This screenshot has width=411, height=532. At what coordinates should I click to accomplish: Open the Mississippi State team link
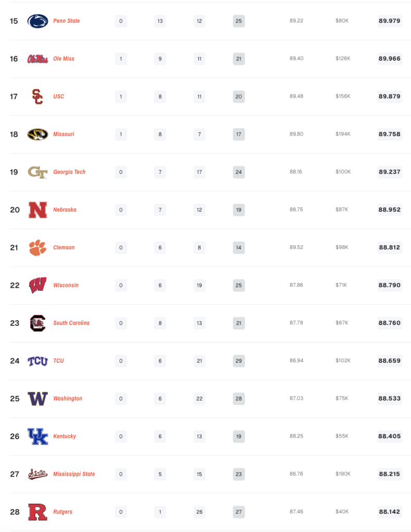coord(74,474)
